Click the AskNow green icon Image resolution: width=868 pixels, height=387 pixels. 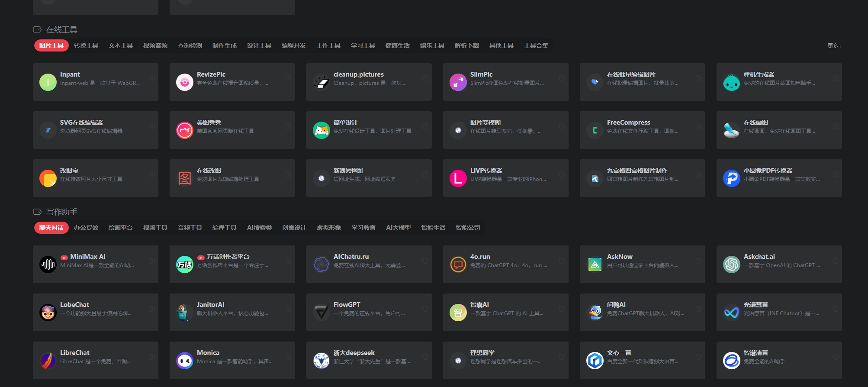point(595,264)
